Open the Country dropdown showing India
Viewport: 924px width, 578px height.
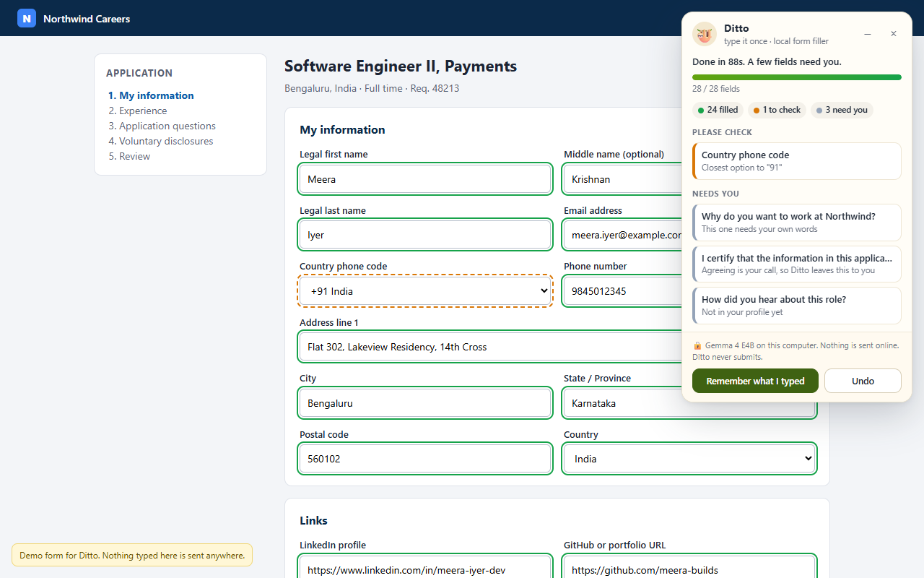pos(689,459)
